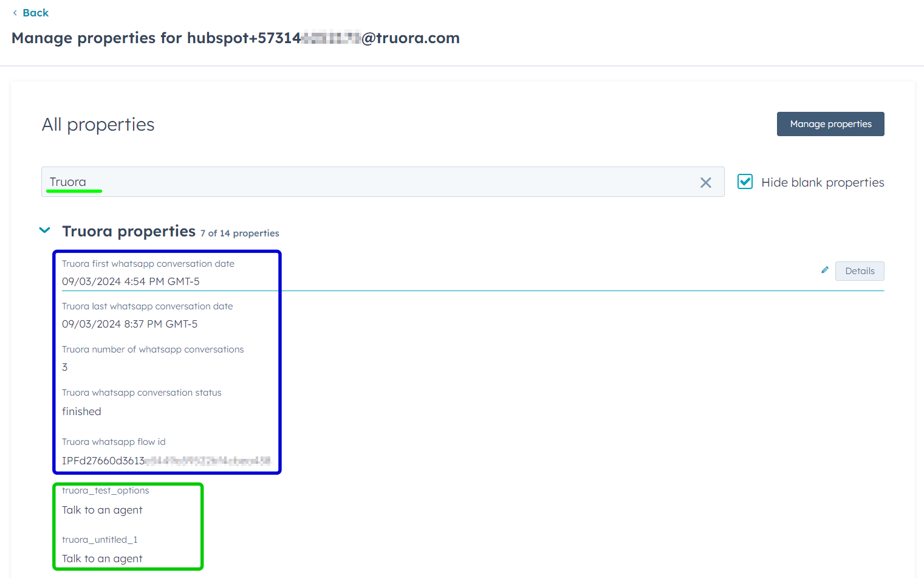
Task: Click Talk to an agent under truora_test_options
Action: pos(102,510)
